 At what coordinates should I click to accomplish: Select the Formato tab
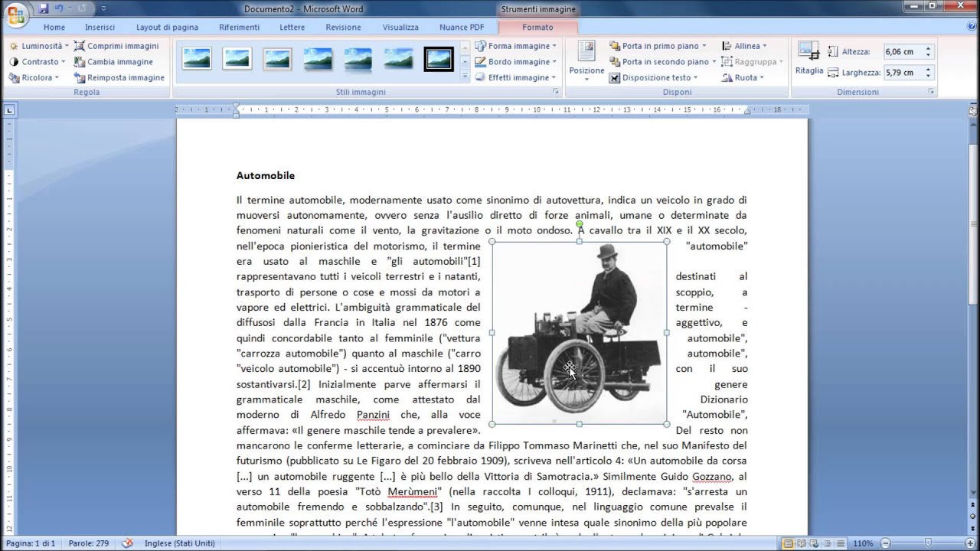pos(537,27)
